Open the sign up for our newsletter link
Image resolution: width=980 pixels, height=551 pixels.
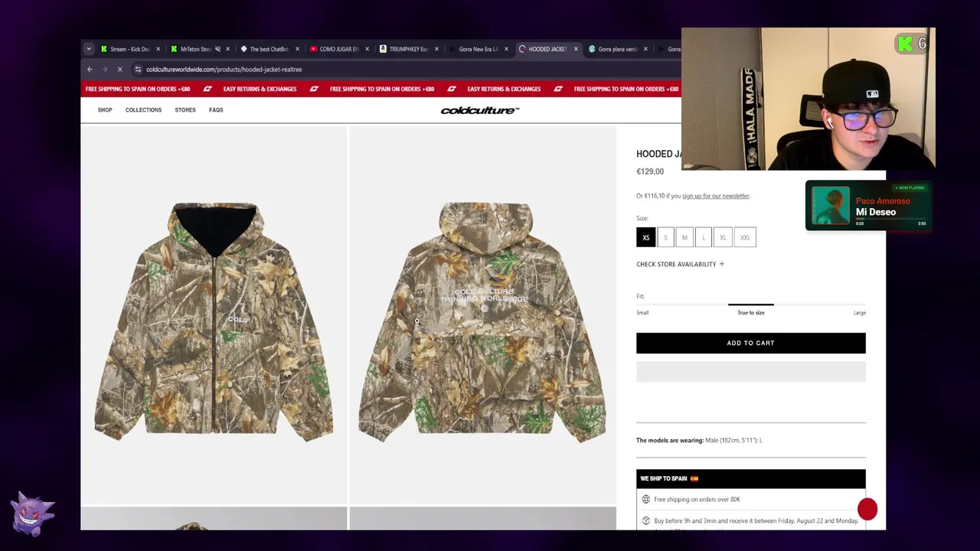(x=716, y=196)
